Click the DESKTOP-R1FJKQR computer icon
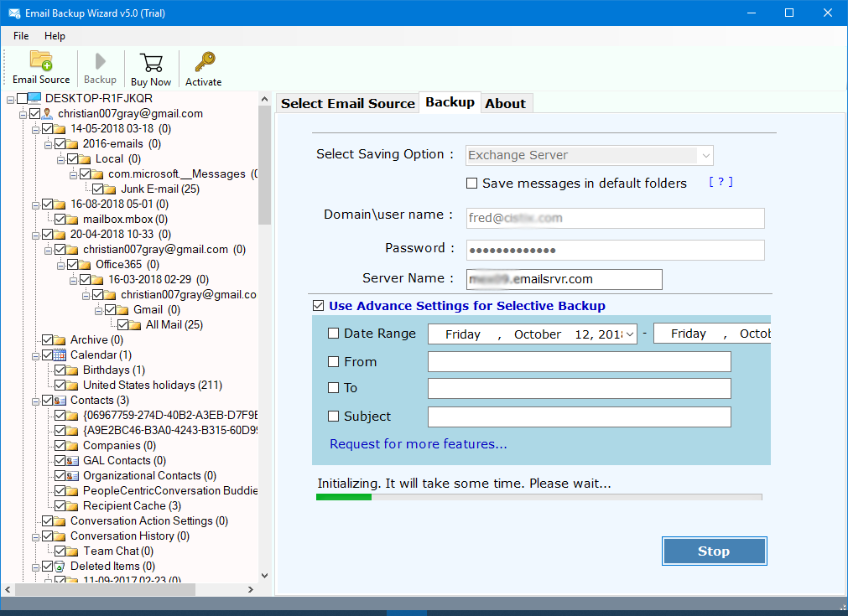This screenshot has height=616, width=848. pos(35,99)
